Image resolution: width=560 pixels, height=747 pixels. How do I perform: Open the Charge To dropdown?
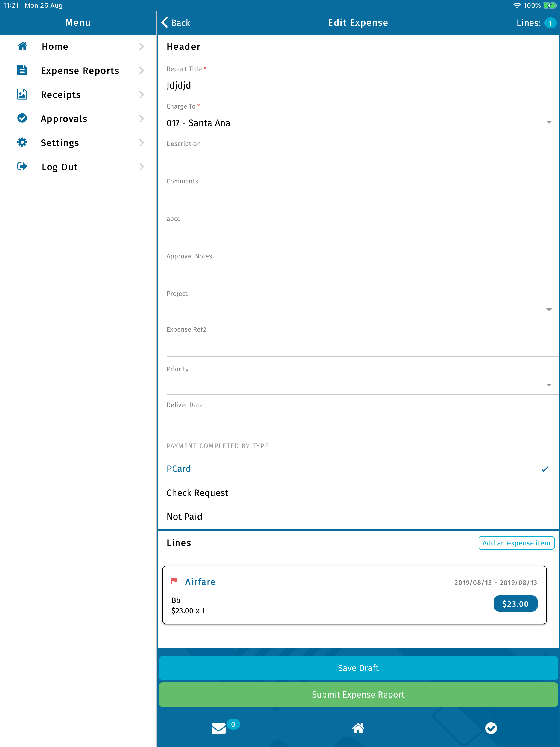pyautogui.click(x=357, y=123)
